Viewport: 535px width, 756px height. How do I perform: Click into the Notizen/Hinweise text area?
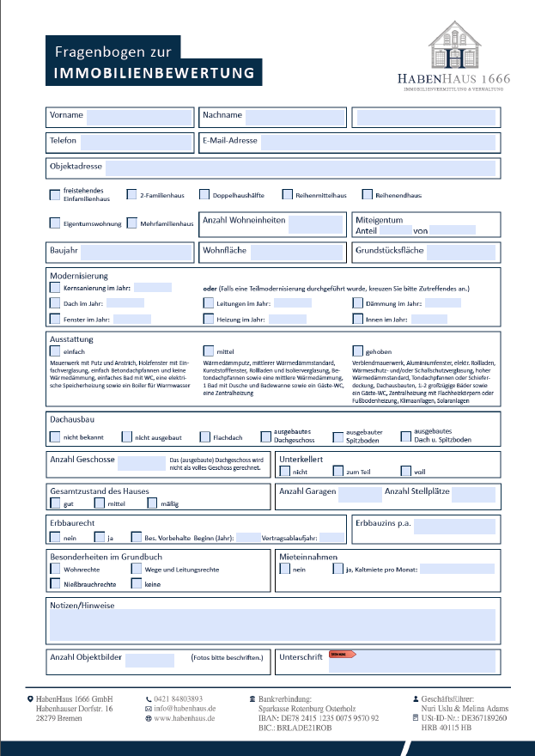click(271, 625)
